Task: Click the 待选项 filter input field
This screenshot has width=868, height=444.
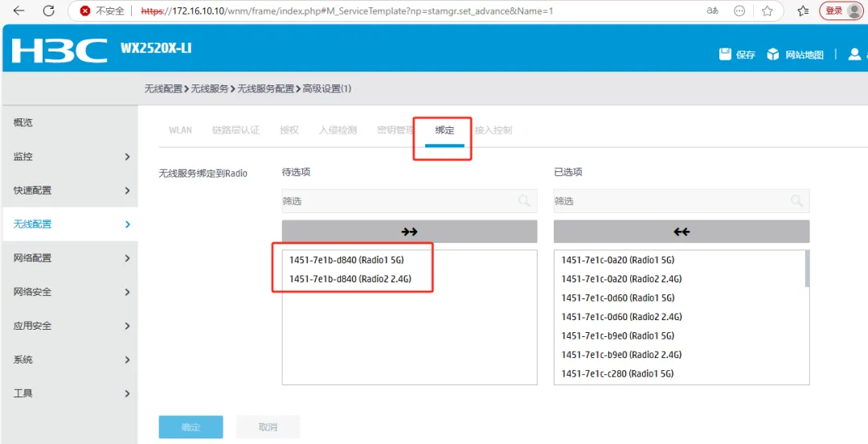Action: click(409, 200)
